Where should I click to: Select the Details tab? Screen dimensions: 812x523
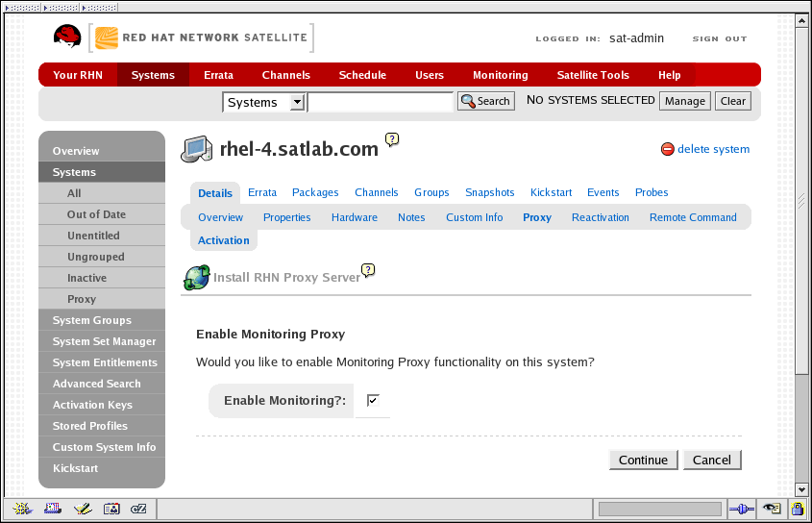coord(215,193)
